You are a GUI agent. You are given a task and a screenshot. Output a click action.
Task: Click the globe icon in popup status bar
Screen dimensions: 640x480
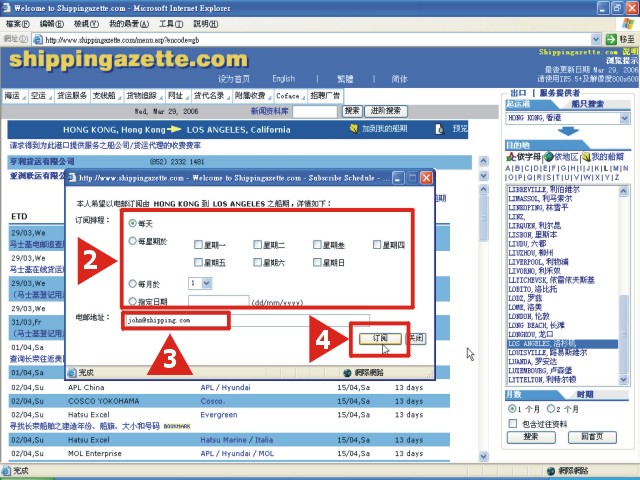tap(347, 373)
